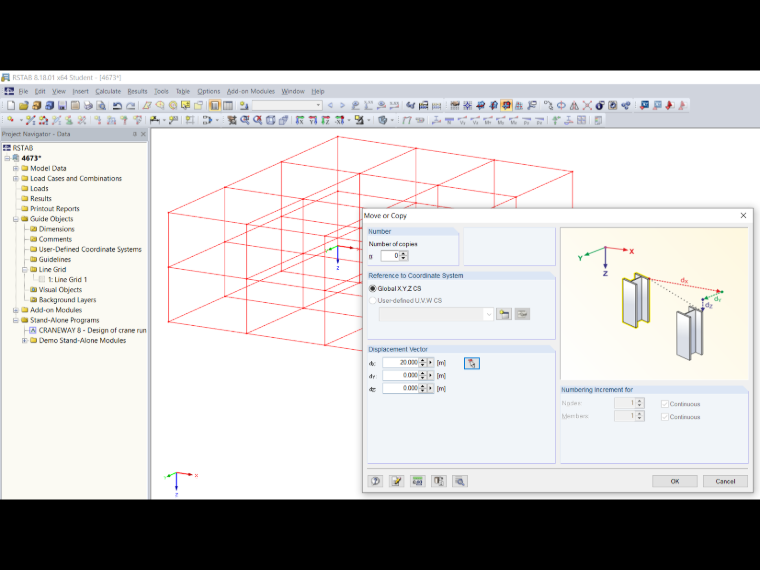Click the CRANEWAY 8 program icon
This screenshot has width=760, height=570.
[32, 331]
